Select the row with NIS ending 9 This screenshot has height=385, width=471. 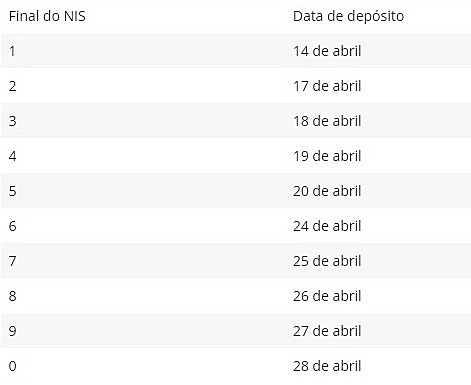[x=236, y=331]
